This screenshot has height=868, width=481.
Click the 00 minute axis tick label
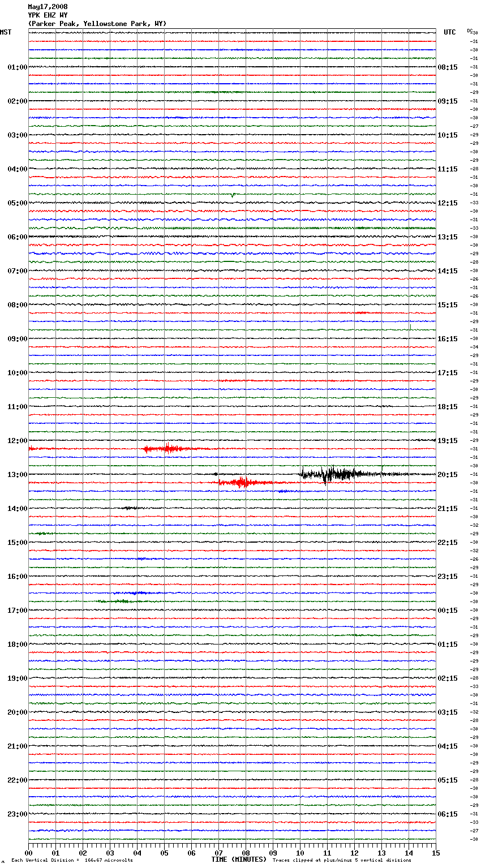(29, 853)
